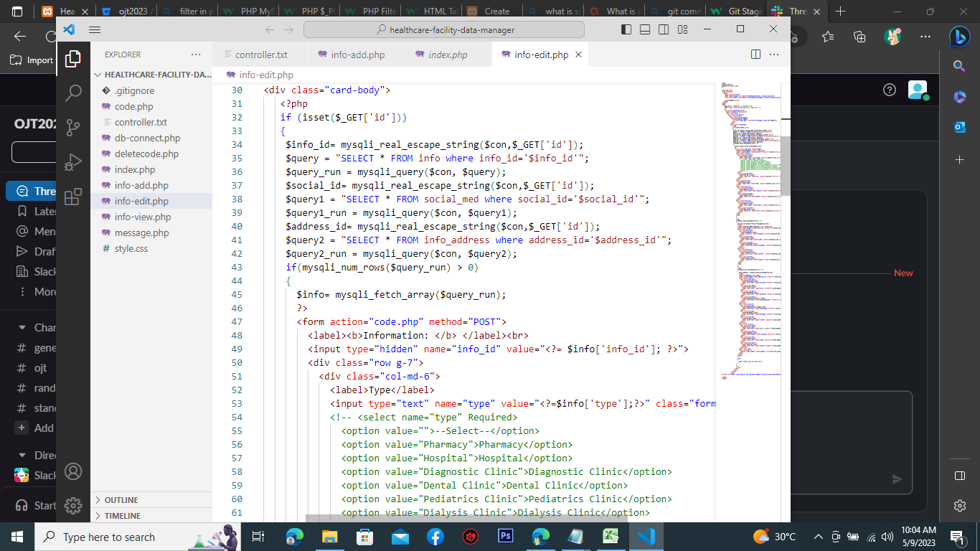
Task: Open style.css from the file list
Action: (131, 248)
